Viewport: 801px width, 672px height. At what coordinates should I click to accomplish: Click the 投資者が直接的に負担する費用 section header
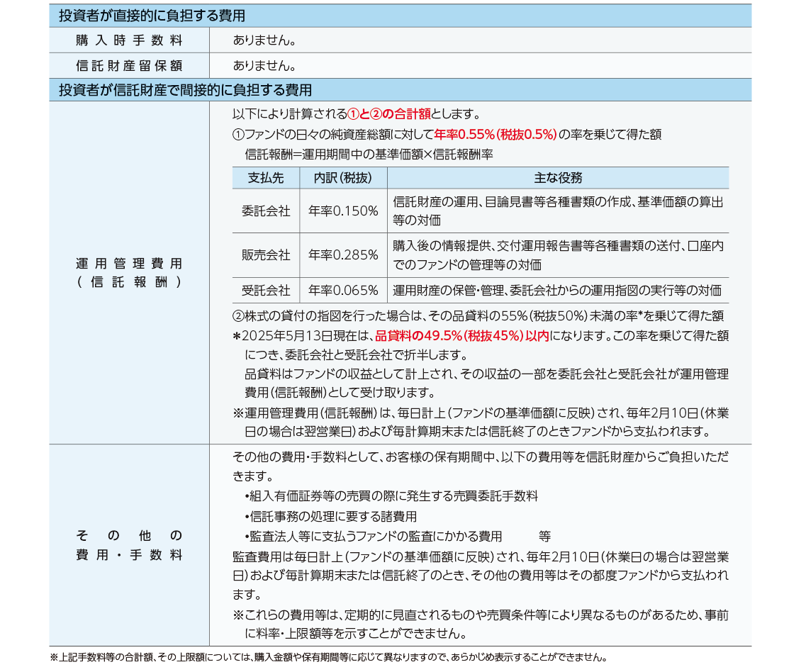(x=152, y=16)
